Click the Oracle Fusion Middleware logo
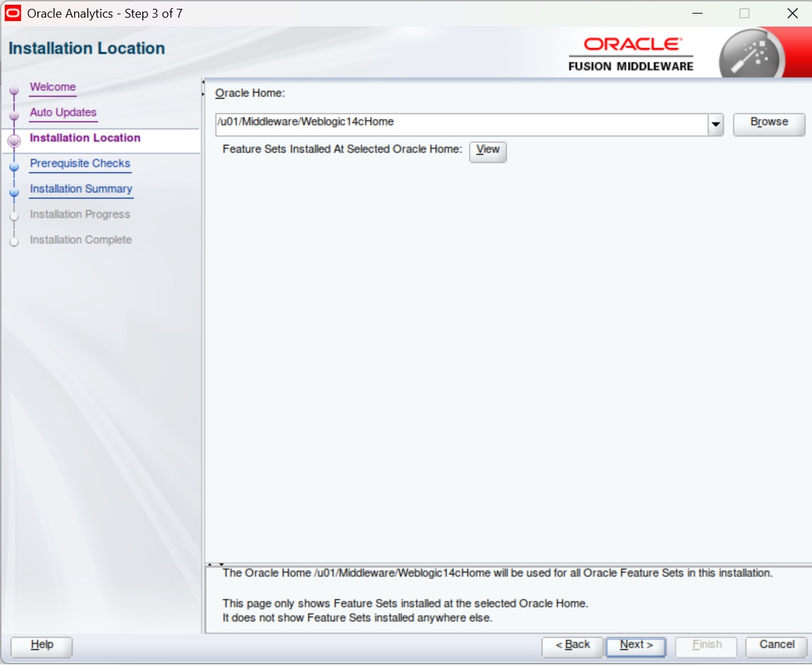 pyautogui.click(x=631, y=54)
